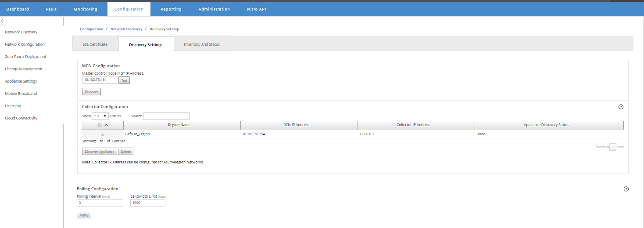The width and height of the screenshot is (644, 228).
Task: Open the Administration menu
Action: (214, 9)
